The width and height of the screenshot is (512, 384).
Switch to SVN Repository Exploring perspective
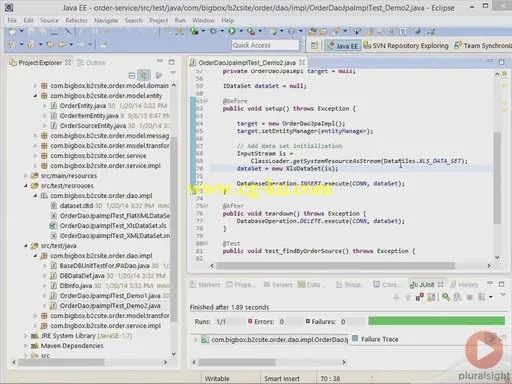(406, 46)
